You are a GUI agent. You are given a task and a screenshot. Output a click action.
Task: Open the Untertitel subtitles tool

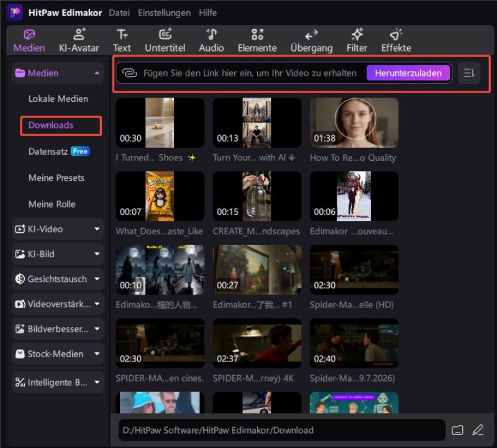coord(165,40)
